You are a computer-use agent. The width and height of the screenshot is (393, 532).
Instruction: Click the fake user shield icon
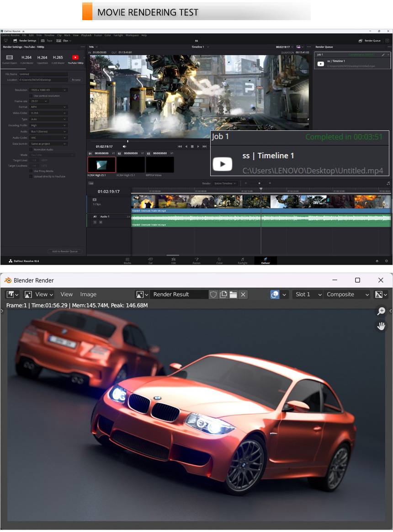213,295
